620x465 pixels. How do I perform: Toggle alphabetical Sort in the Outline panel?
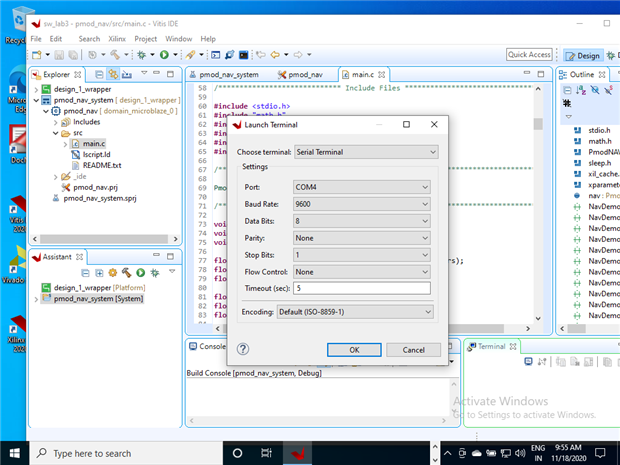[x=581, y=90]
